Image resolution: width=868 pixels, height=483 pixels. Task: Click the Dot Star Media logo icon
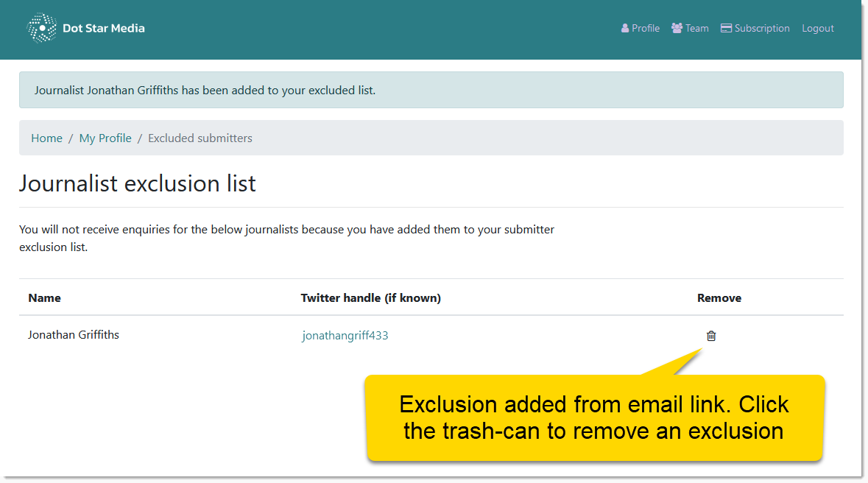click(x=41, y=28)
